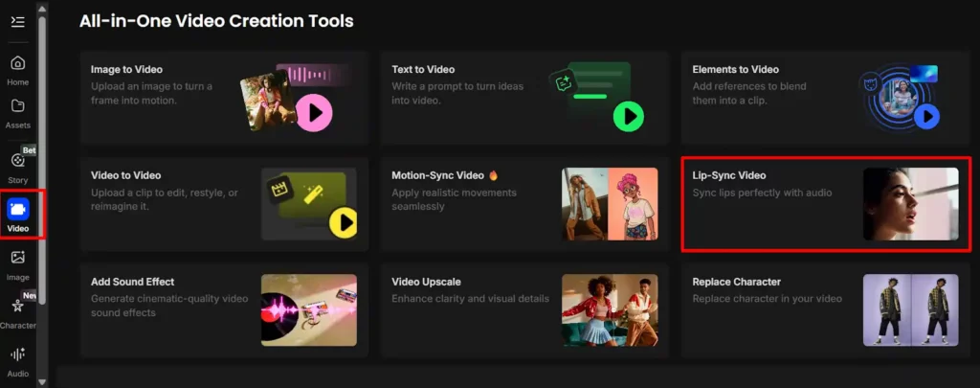Click the New badge on Character
980x388 pixels.
point(30,295)
